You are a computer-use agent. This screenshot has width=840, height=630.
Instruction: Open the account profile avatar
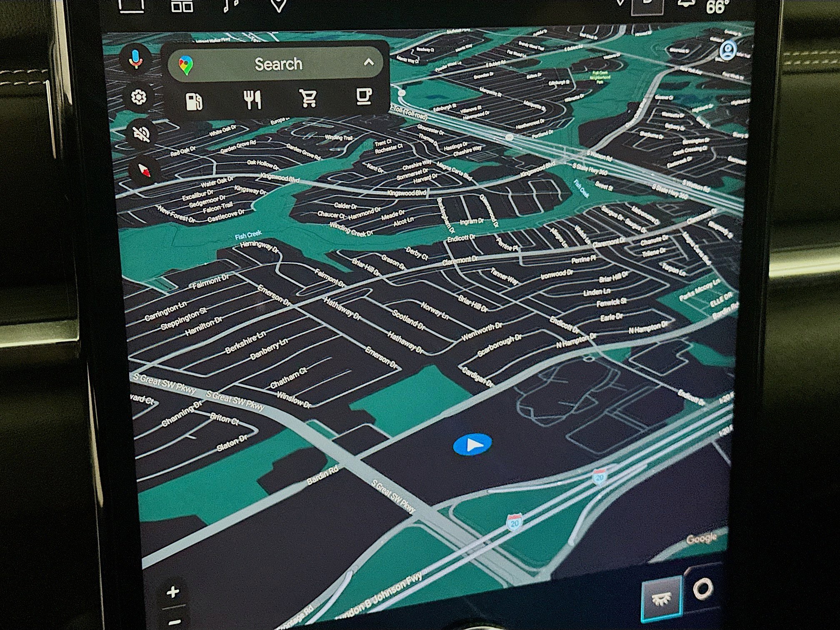pos(728,50)
